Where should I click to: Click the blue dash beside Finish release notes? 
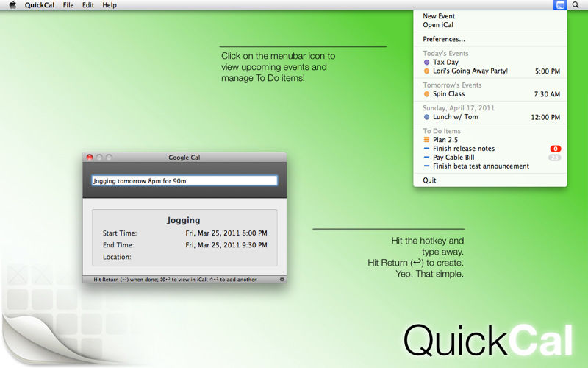(426, 149)
